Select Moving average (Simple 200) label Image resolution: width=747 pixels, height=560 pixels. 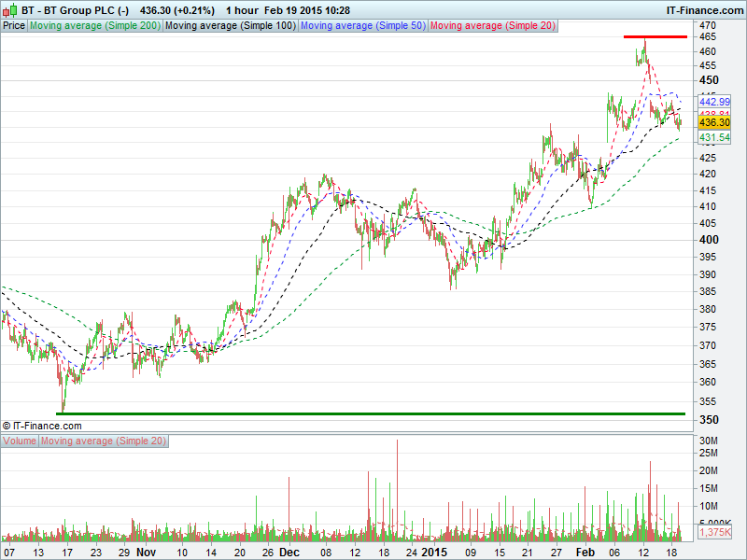[x=94, y=26]
